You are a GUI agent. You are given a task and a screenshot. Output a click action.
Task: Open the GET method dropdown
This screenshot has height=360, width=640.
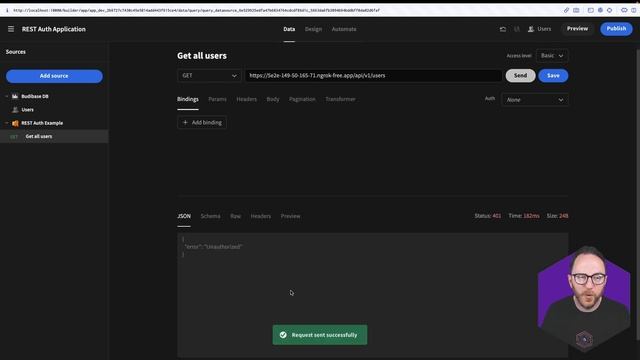pyautogui.click(x=209, y=76)
